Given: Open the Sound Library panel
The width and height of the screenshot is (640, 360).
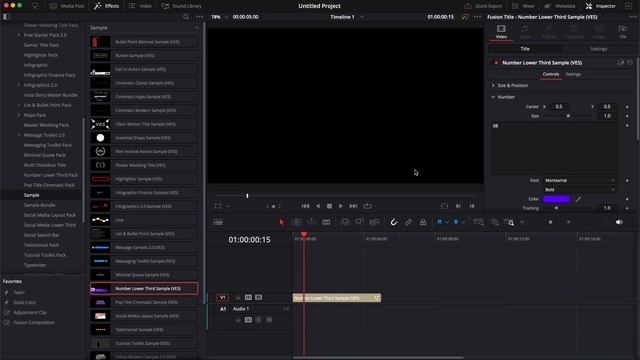Looking at the screenshot, I should click(x=181, y=6).
